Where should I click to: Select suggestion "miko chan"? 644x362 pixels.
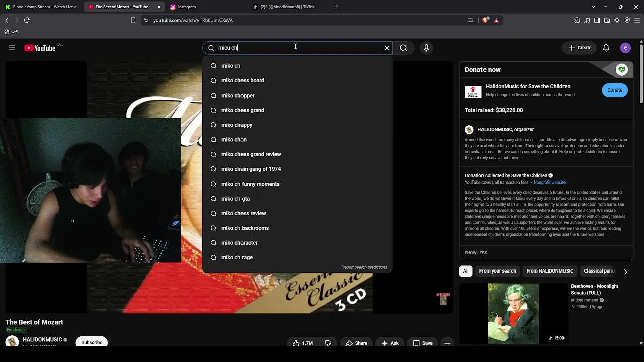coord(297,140)
